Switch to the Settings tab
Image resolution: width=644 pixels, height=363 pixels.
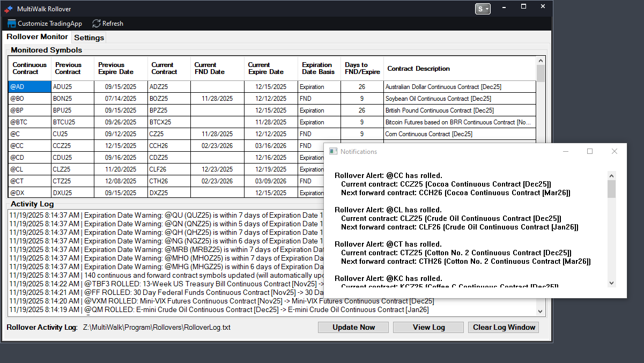pyautogui.click(x=89, y=38)
